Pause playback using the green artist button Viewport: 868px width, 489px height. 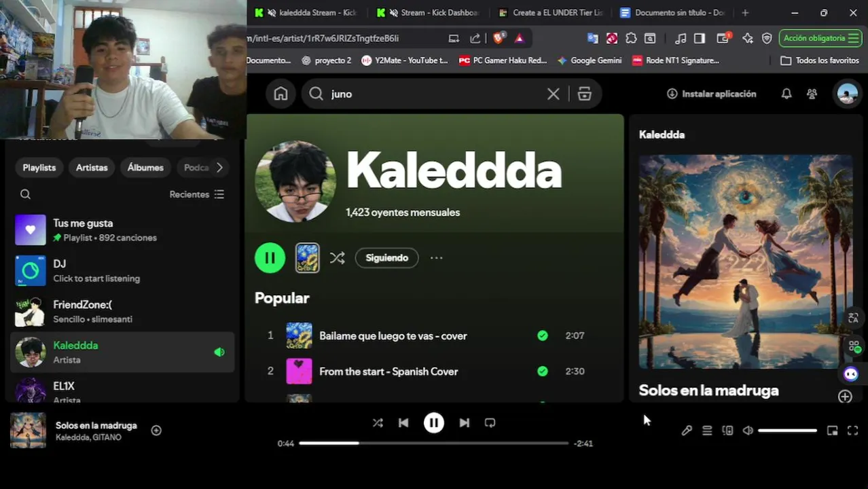coord(270,258)
